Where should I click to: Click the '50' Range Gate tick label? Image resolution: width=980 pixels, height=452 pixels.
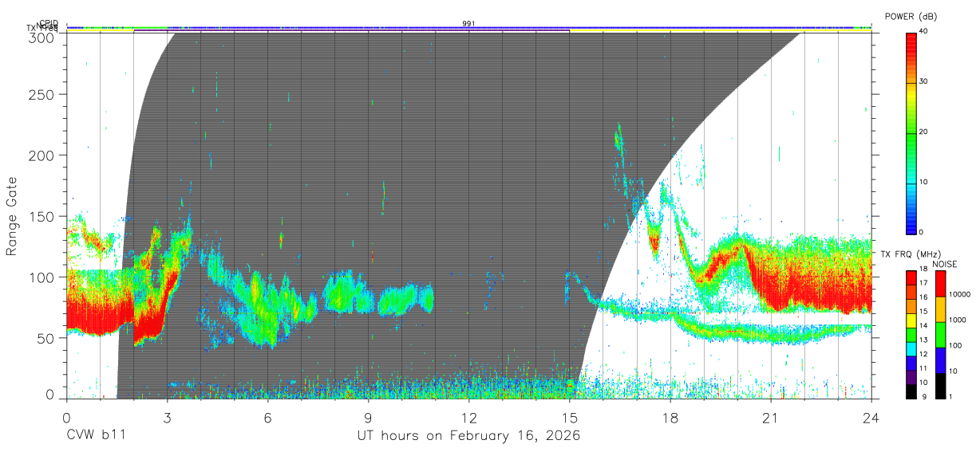tap(45, 339)
